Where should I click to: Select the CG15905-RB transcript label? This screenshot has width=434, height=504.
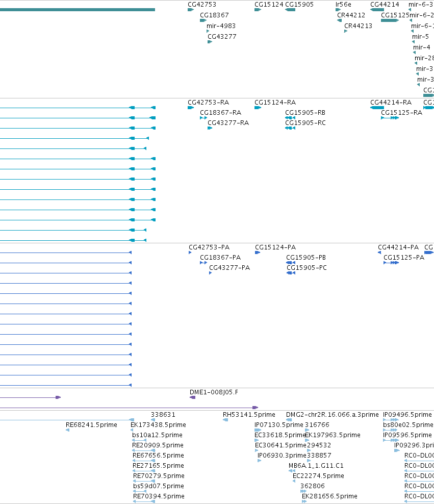click(x=305, y=113)
